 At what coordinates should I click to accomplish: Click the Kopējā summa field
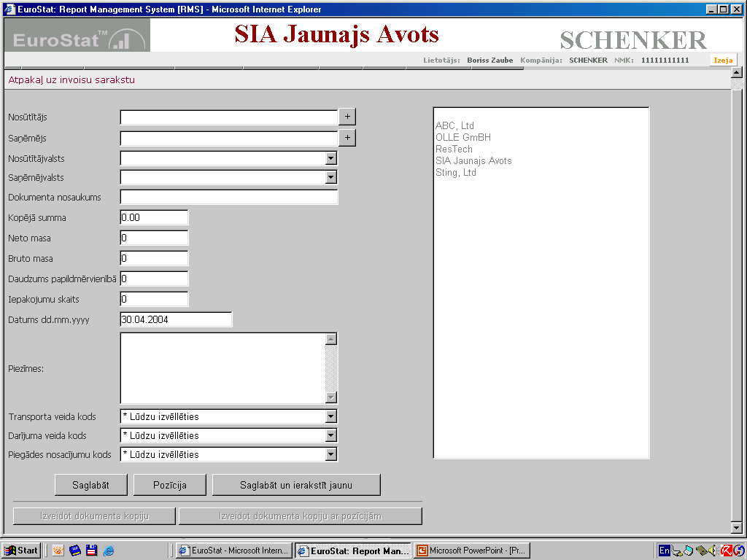tap(154, 217)
